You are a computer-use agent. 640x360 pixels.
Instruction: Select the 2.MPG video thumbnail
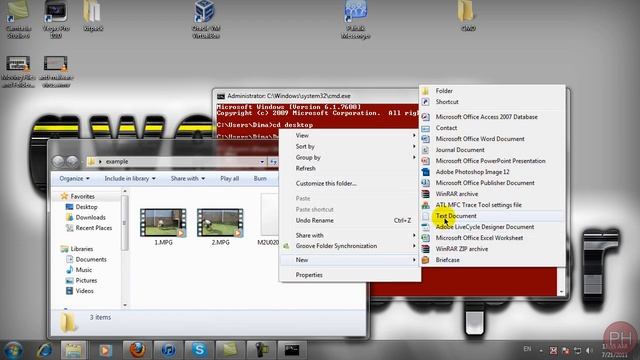(220, 223)
